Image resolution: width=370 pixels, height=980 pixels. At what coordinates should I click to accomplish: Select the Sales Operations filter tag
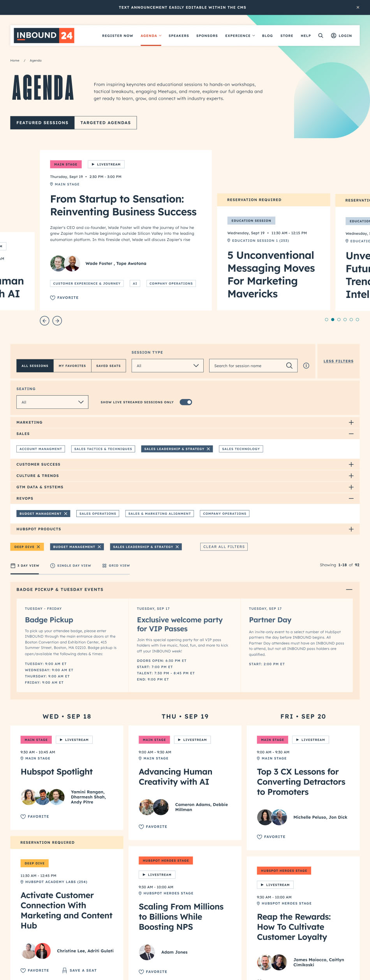tap(98, 514)
